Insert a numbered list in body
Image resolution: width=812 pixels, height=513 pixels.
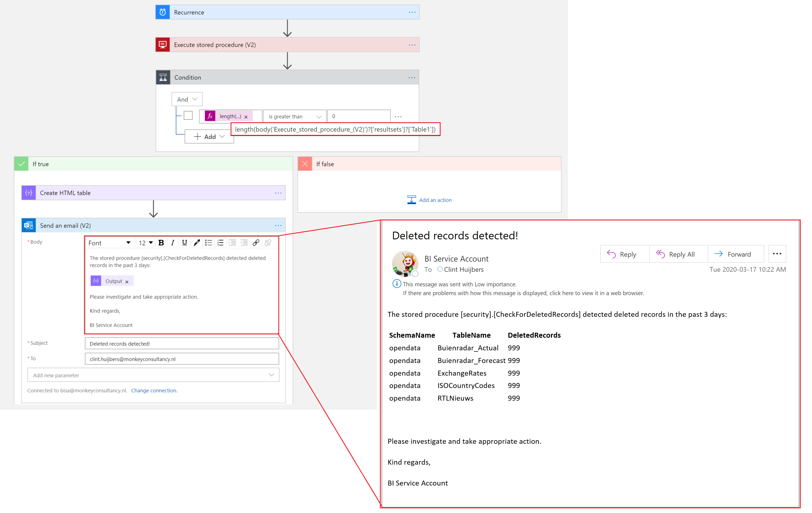(x=220, y=243)
